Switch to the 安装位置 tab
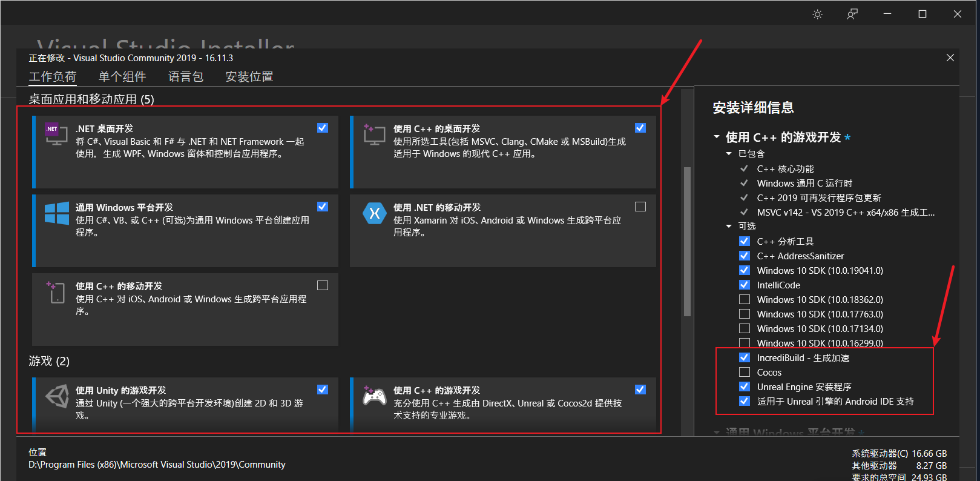Screen dimensions: 980x481 pyautogui.click(x=249, y=77)
